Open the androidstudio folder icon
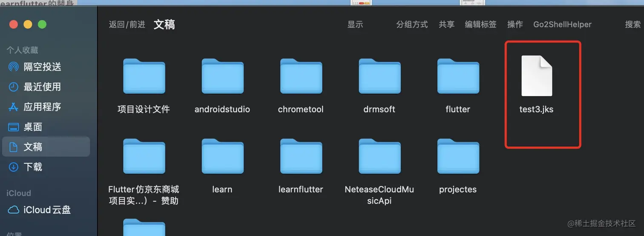The height and width of the screenshot is (236, 644). [222, 76]
